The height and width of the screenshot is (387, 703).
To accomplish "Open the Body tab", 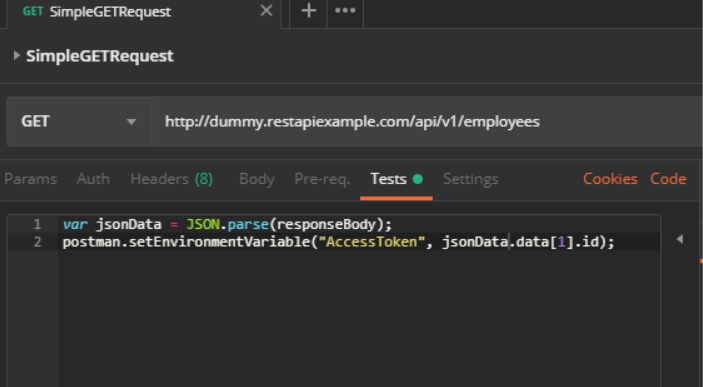I will [256, 179].
